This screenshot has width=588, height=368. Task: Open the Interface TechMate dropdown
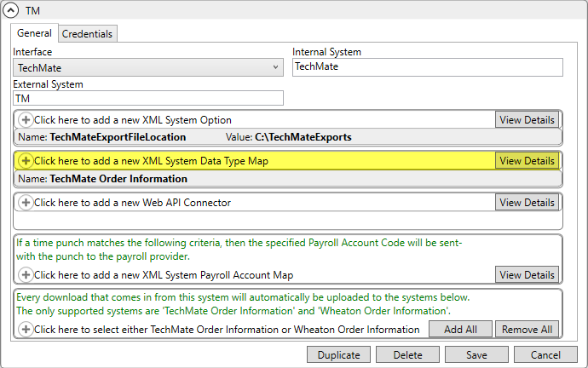[x=148, y=67]
